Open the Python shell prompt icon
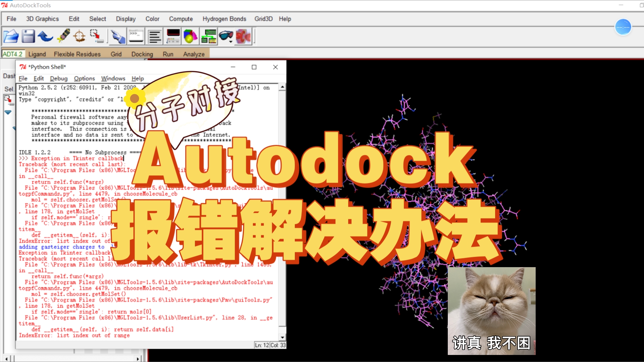The image size is (644, 362). tap(136, 36)
